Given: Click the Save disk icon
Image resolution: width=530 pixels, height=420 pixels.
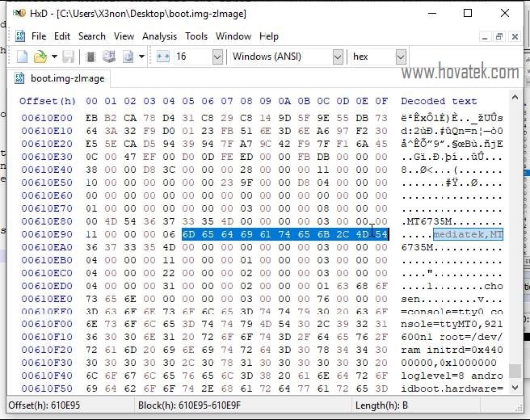Looking at the screenshot, I should click(x=69, y=57).
